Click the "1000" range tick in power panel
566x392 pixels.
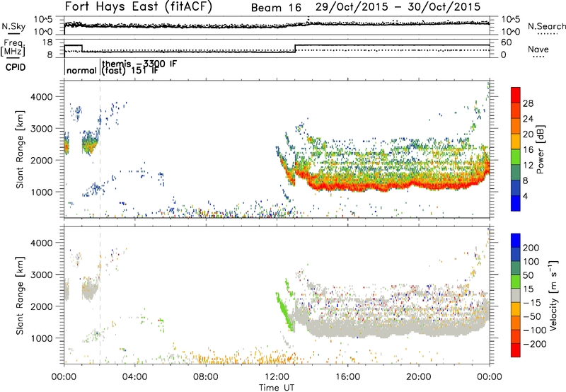tap(42, 192)
